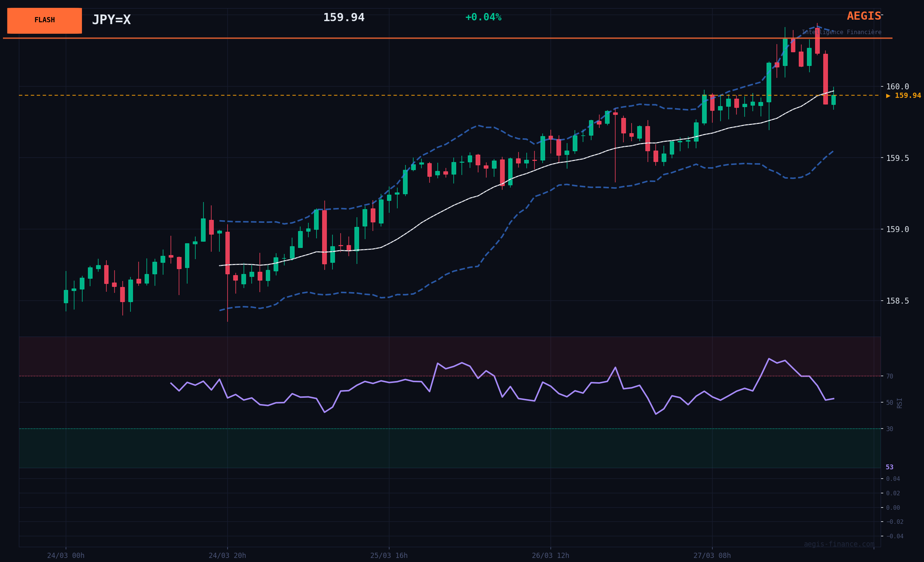Click the 27/03 08h time axis label
The image size is (924, 562).
coord(712,556)
